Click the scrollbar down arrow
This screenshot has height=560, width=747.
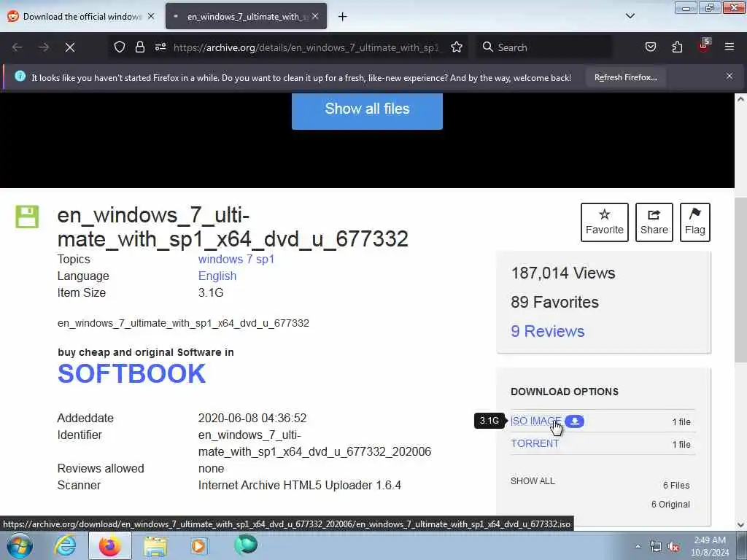740,525
